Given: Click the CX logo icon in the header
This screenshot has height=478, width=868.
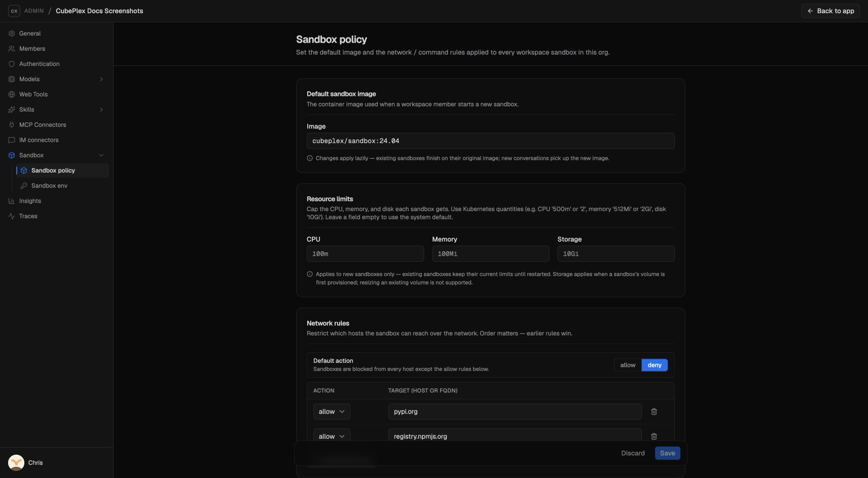Looking at the screenshot, I should 14,11.
